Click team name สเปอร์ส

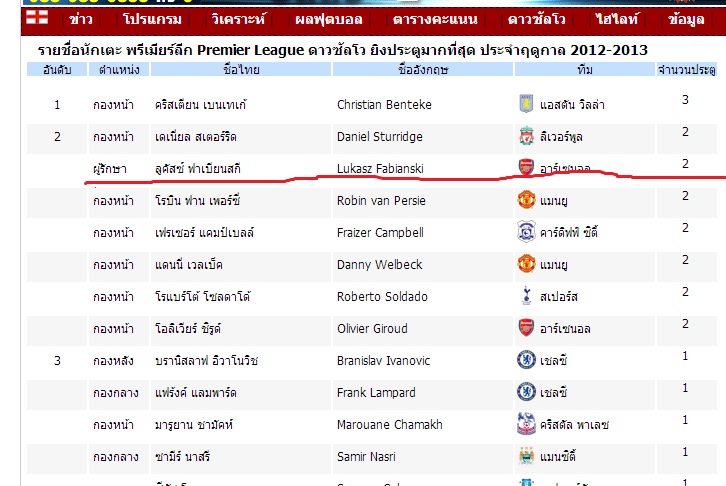pyautogui.click(x=559, y=296)
